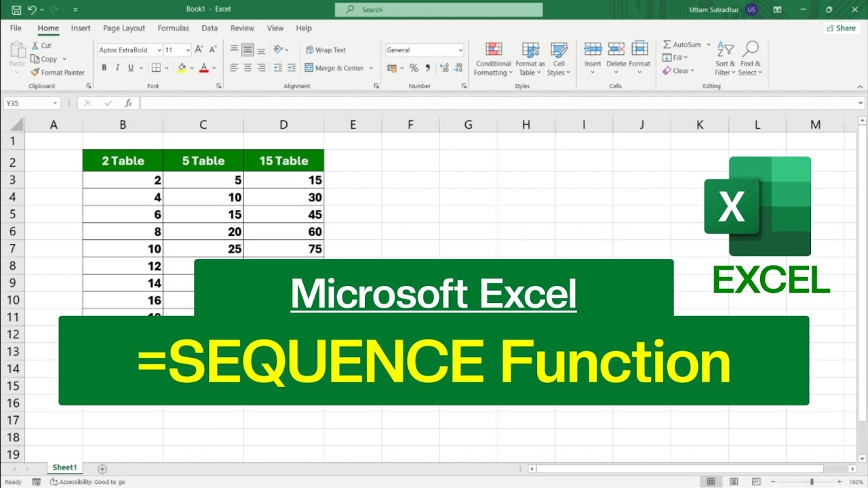Click the Redo arrow icon
868x488 pixels.
click(x=56, y=9)
